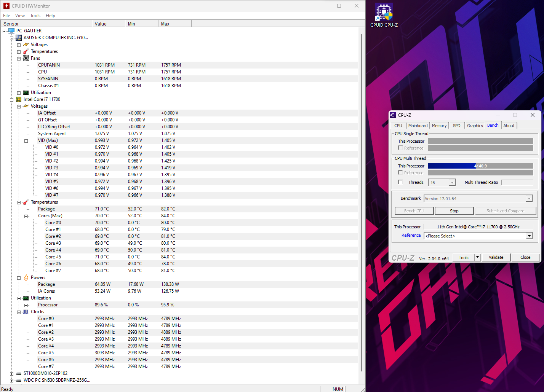Click the Intel Core i7 11700 chip icon

[x=19, y=99]
